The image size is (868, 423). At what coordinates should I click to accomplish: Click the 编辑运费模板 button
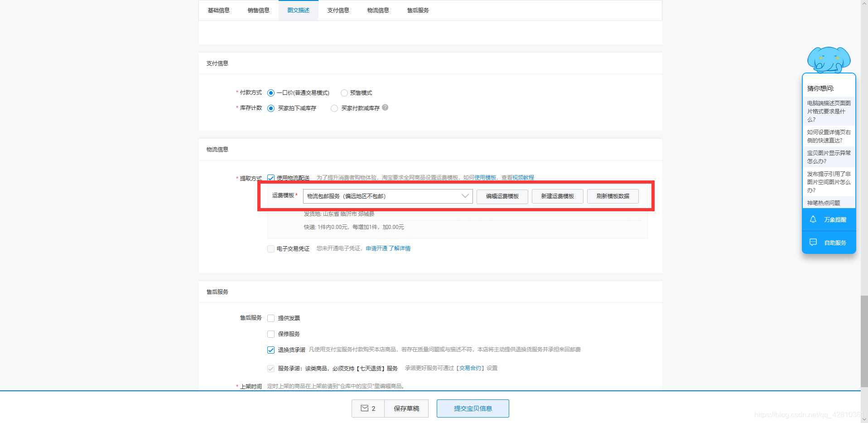pos(502,196)
